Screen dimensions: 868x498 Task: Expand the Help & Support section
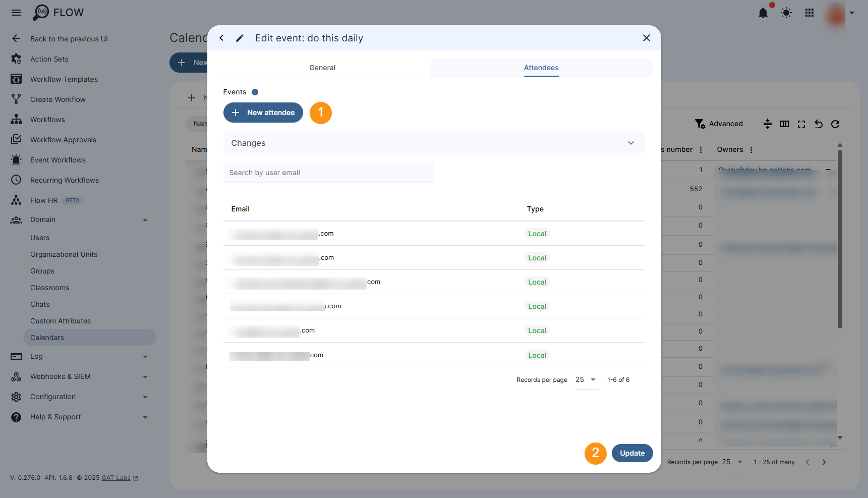[x=145, y=417]
